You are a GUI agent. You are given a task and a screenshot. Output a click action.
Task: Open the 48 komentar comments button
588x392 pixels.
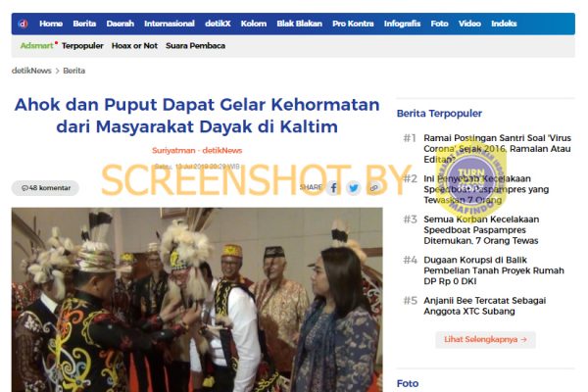45,188
